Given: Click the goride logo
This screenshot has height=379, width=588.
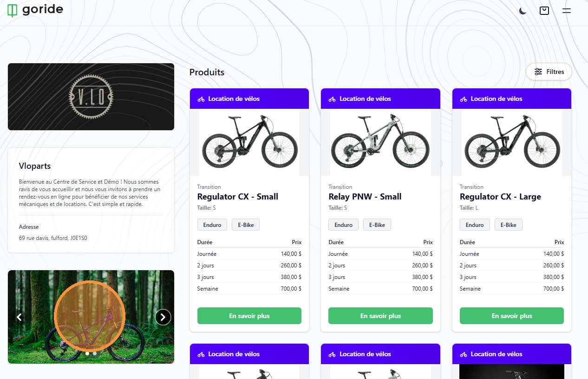Looking at the screenshot, I should (x=35, y=10).
